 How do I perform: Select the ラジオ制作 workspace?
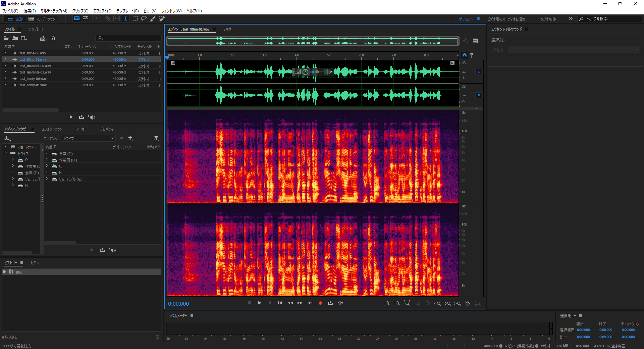click(548, 19)
